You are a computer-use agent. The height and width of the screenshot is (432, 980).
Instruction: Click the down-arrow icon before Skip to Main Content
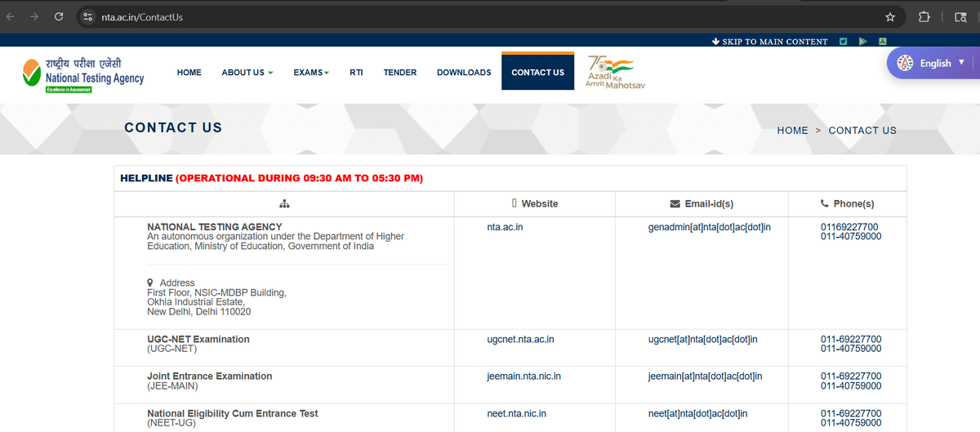pos(715,41)
